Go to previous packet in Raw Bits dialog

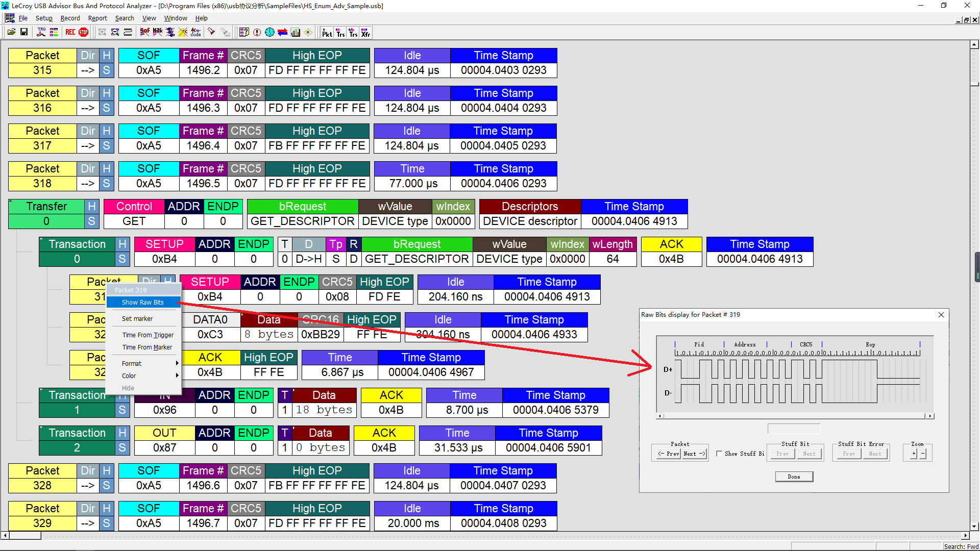point(668,454)
